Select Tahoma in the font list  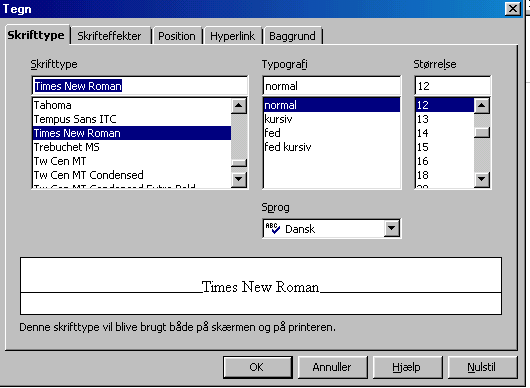pos(132,105)
